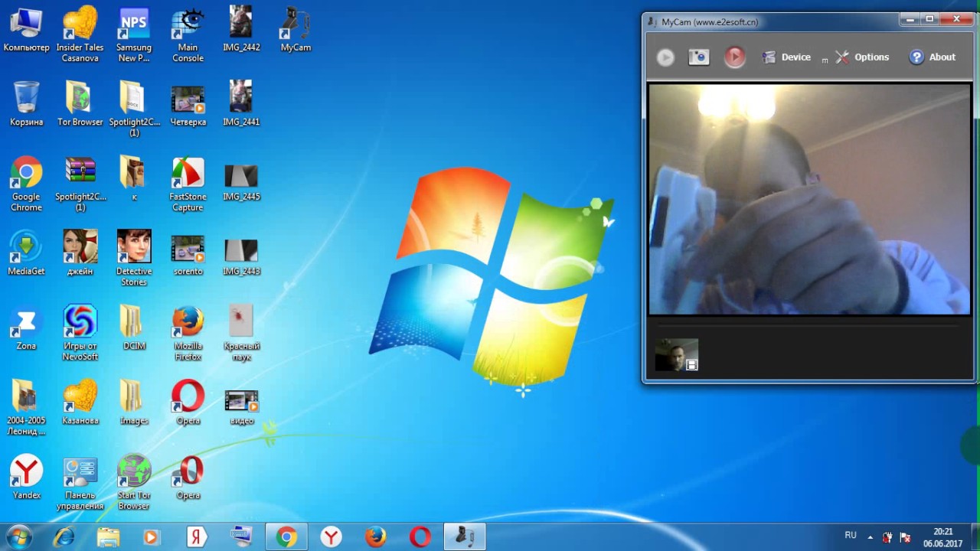Start recording with the red record button
The height and width of the screenshot is (551, 980).
click(734, 57)
